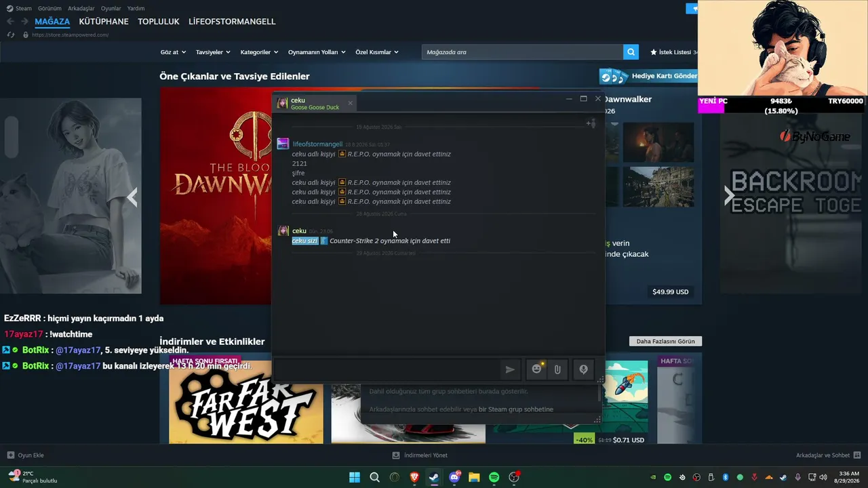Switch to the MAĞAZA tab

52,22
